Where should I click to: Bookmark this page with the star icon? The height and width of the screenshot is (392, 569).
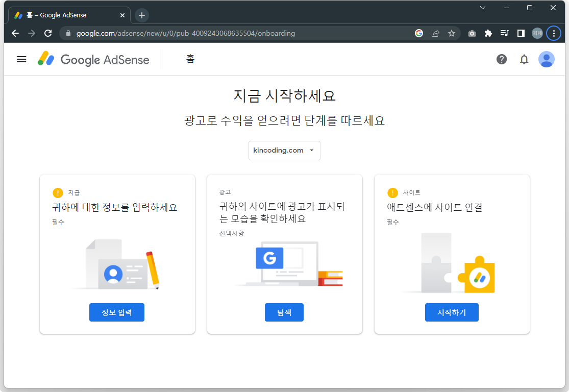[452, 33]
